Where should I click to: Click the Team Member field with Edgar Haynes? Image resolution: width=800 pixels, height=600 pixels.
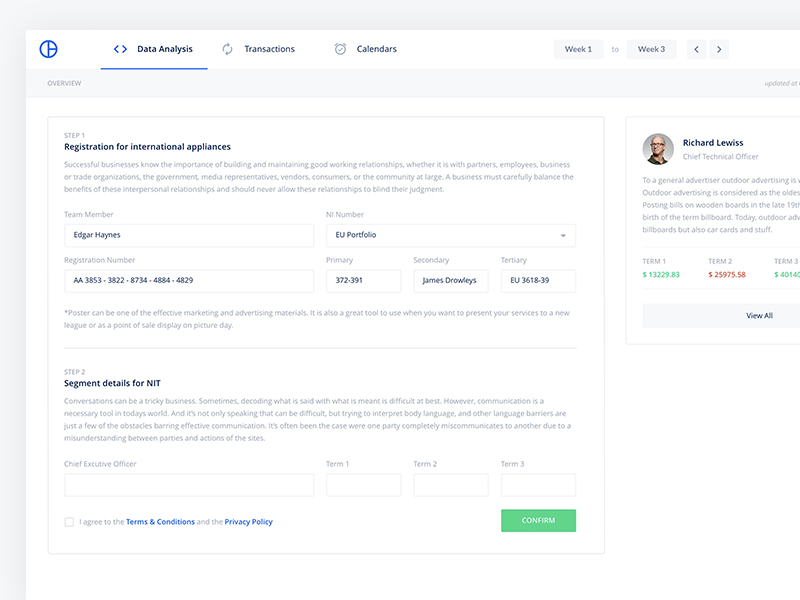189,236
